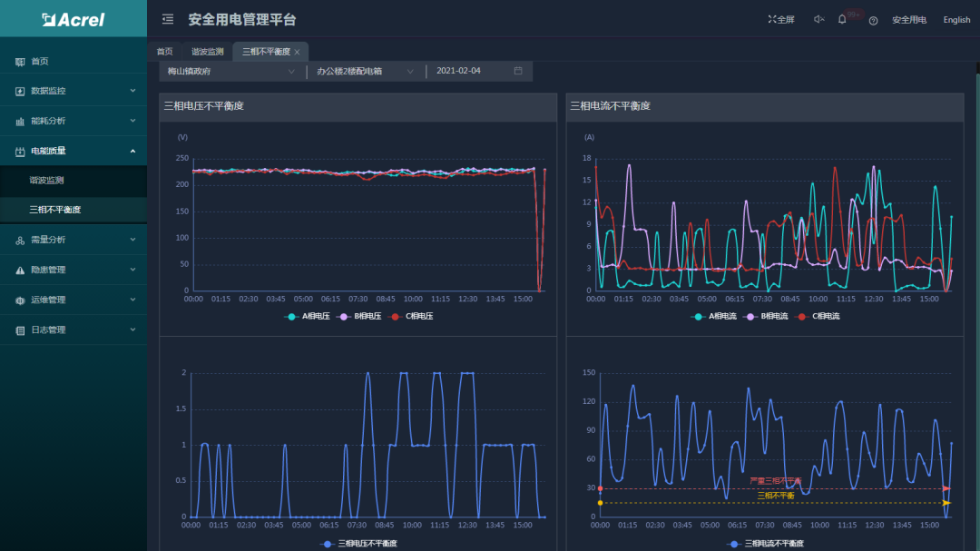Screen dimensions: 980x551
Task: Switch language to English
Action: (x=956, y=20)
